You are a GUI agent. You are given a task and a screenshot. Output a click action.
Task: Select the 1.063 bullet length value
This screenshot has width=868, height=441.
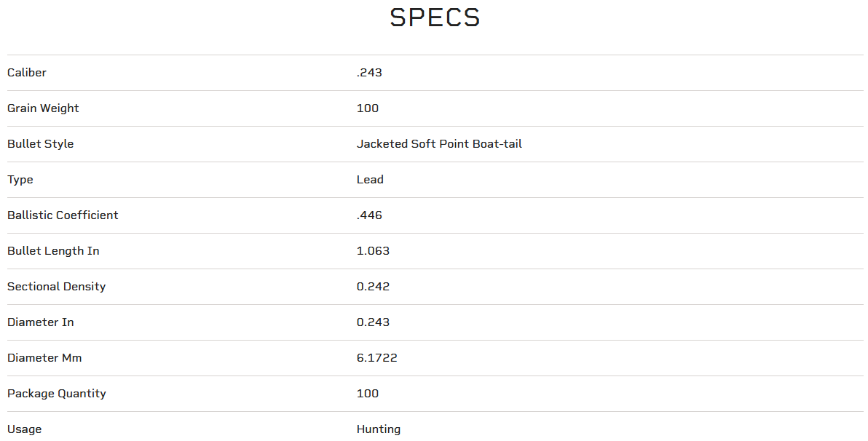coord(373,251)
